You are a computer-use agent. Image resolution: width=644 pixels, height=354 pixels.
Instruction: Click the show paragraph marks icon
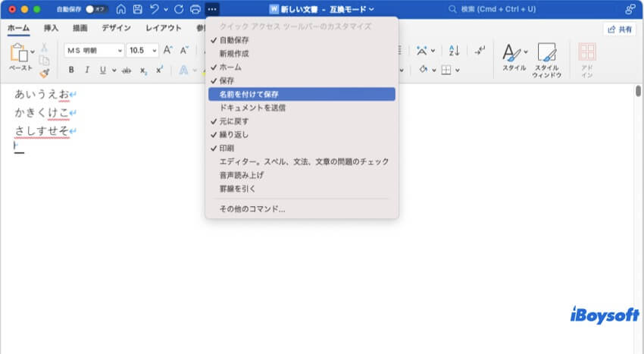click(480, 50)
